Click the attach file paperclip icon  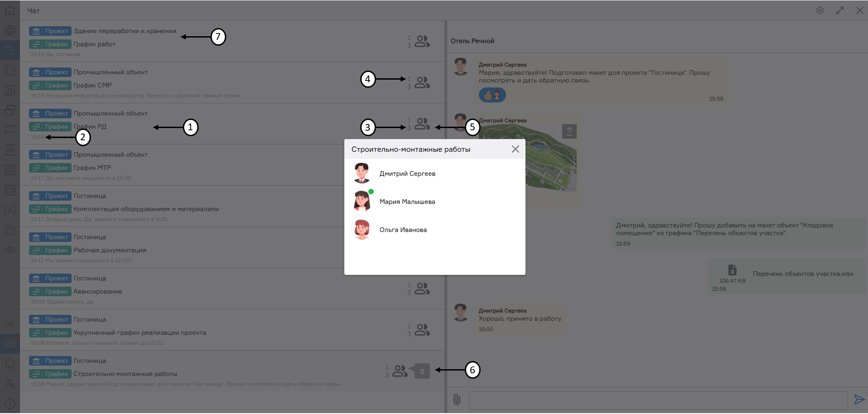coord(457,400)
